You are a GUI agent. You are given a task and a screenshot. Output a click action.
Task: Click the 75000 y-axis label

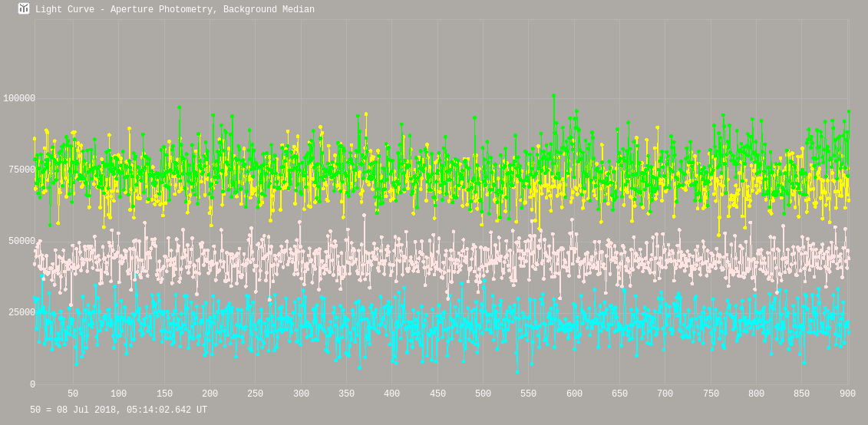pos(22,170)
